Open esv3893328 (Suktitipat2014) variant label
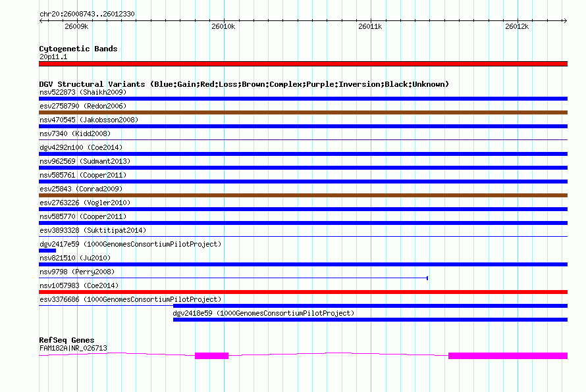 click(93, 230)
